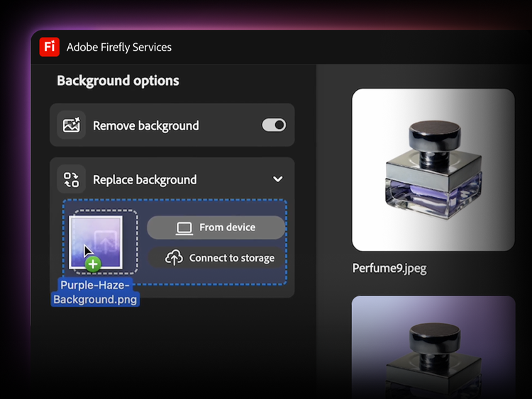Select the Purple-Haze-Background.png file label
This screenshot has height=399, width=532.
[96, 292]
